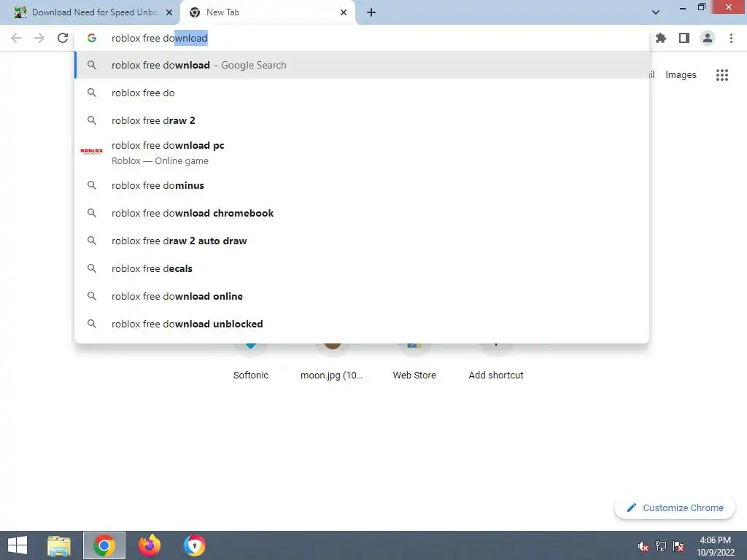Open the Extensions puzzle icon
The height and width of the screenshot is (560, 747).
click(661, 38)
